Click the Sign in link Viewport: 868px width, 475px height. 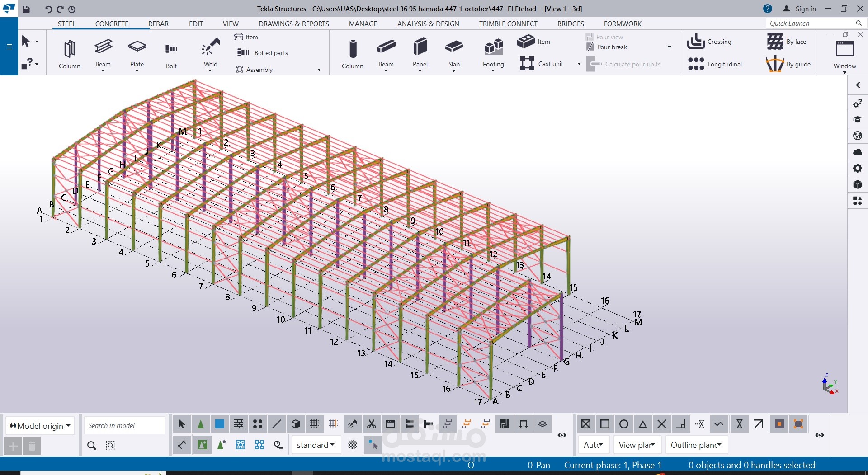tap(805, 9)
